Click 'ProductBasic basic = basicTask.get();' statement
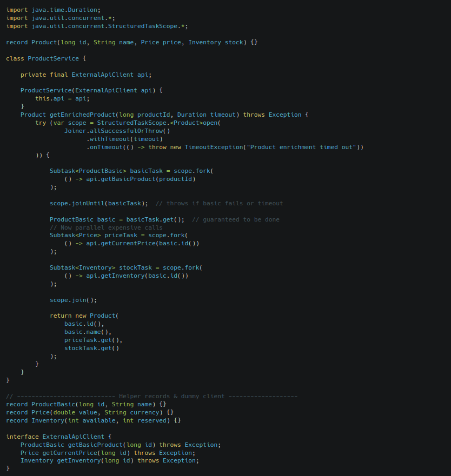This screenshot has width=451, height=476. pyautogui.click(x=117, y=219)
